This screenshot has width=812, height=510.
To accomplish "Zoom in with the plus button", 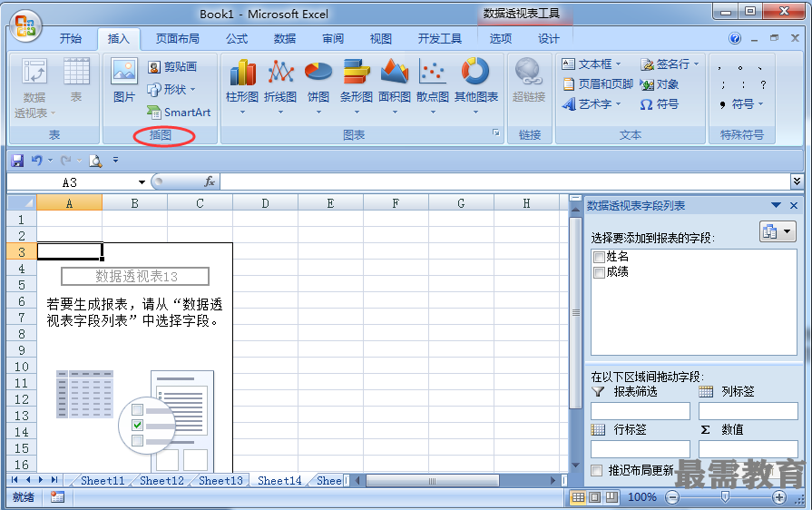I will click(778, 497).
